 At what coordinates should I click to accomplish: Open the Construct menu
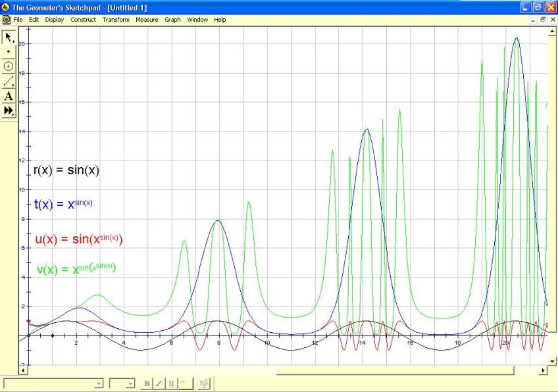pyautogui.click(x=83, y=20)
